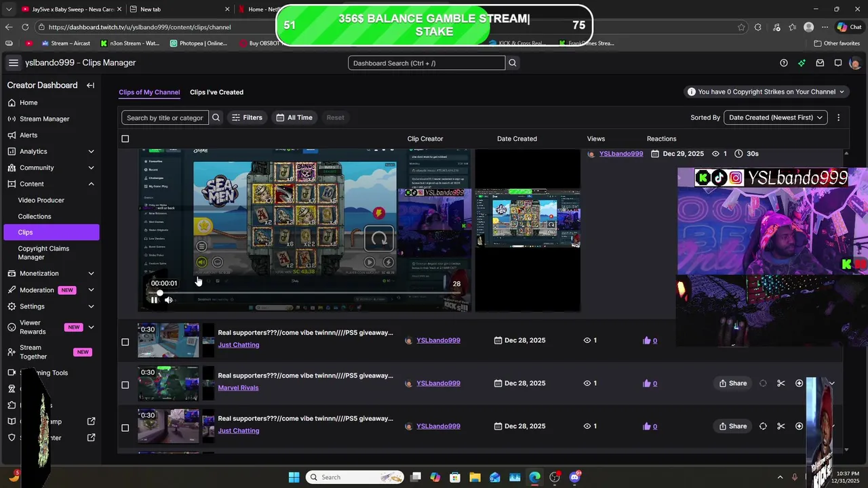Add page to favorites star icon
Screen dimensions: 868x488
click(x=741, y=27)
